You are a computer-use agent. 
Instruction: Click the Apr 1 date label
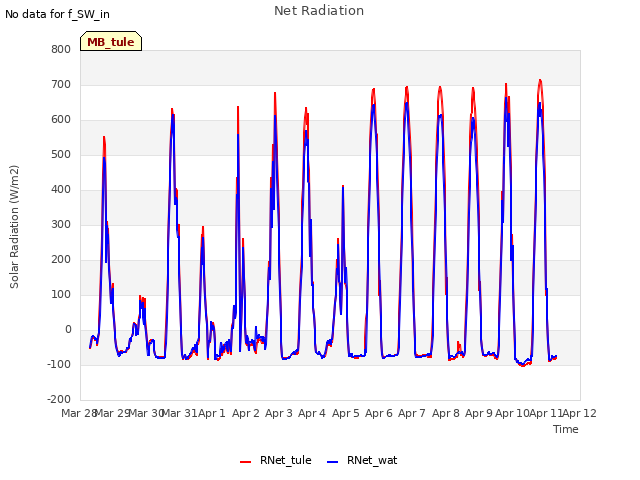(x=212, y=413)
